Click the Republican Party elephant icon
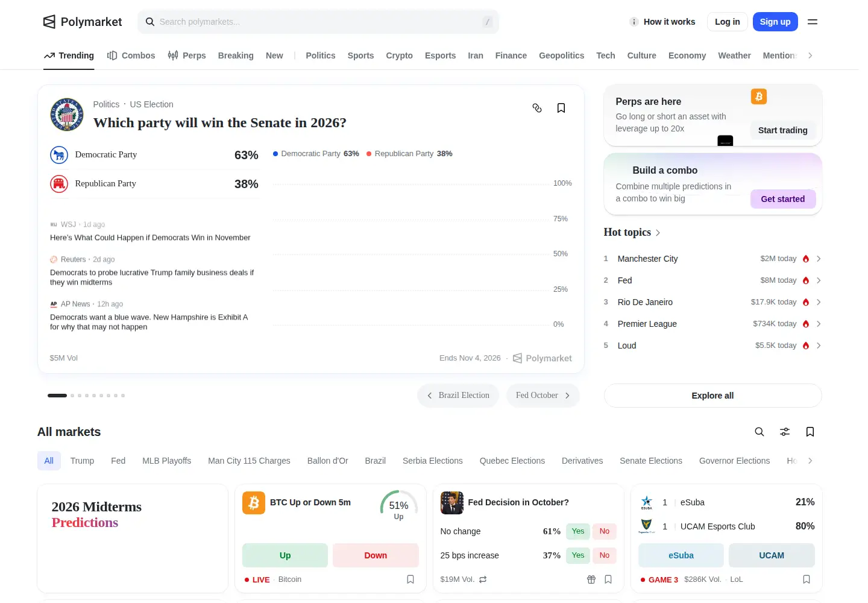 (59, 184)
